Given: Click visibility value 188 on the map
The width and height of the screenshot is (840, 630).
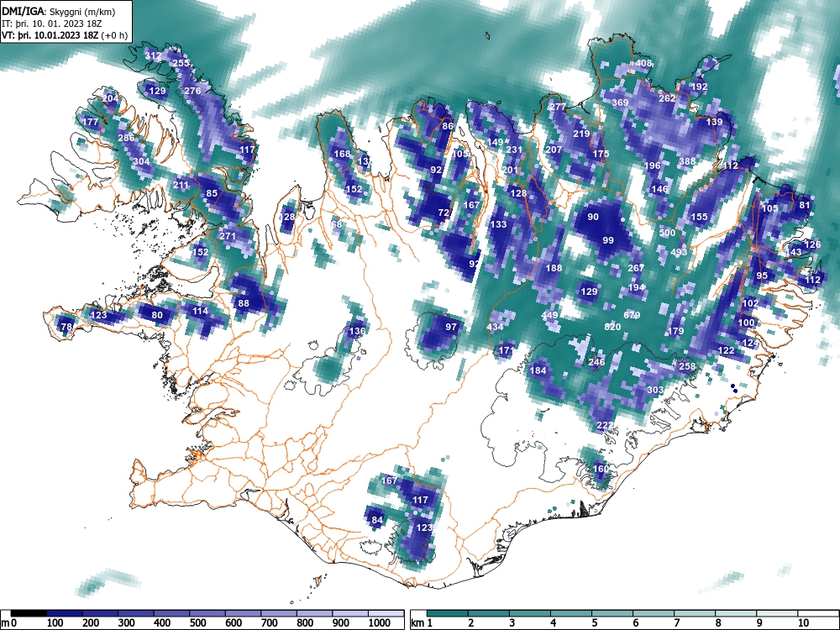Looking at the screenshot, I should 554,268.
